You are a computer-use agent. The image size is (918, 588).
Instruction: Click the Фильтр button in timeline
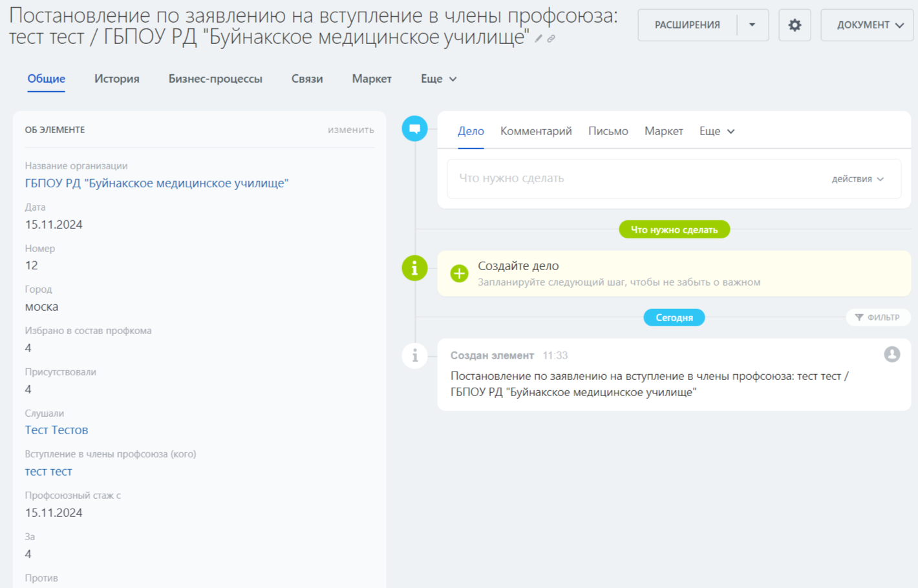[877, 317]
